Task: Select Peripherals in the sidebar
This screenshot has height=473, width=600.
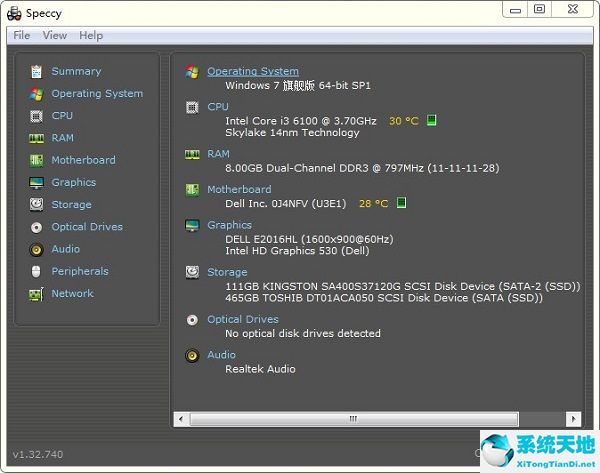Action: coord(80,271)
